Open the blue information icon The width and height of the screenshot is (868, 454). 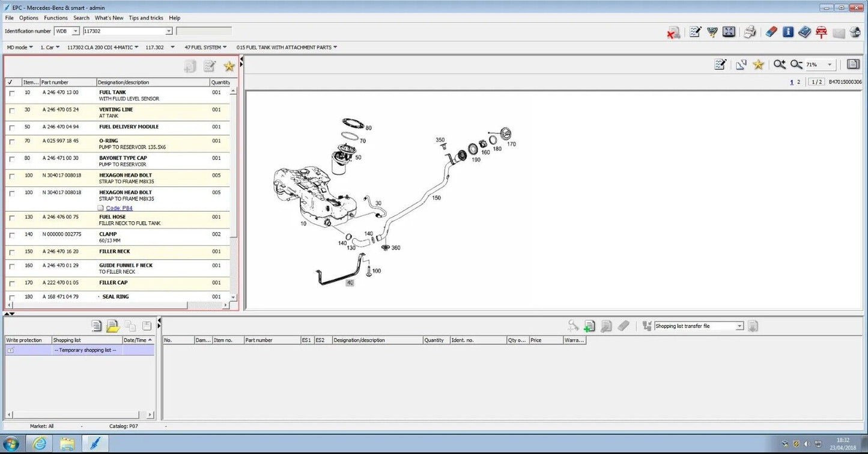point(788,32)
